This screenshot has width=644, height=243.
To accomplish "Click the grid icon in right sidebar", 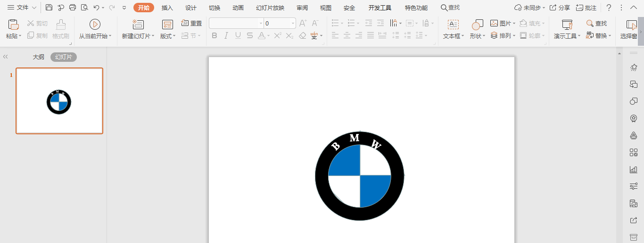I will [x=634, y=152].
